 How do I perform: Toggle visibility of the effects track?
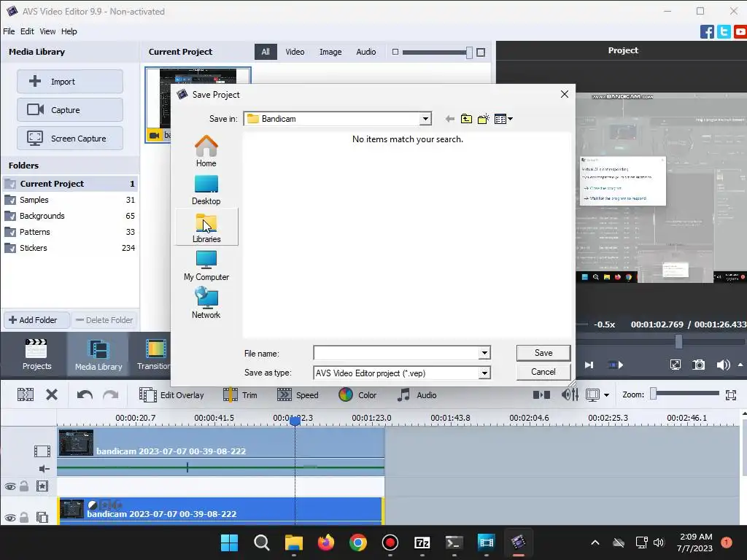(x=10, y=486)
